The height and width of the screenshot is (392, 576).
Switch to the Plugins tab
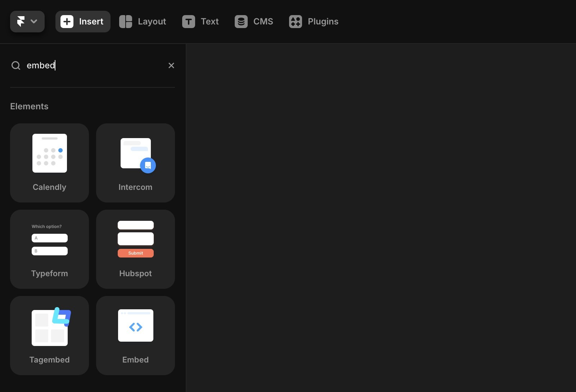pyautogui.click(x=322, y=22)
